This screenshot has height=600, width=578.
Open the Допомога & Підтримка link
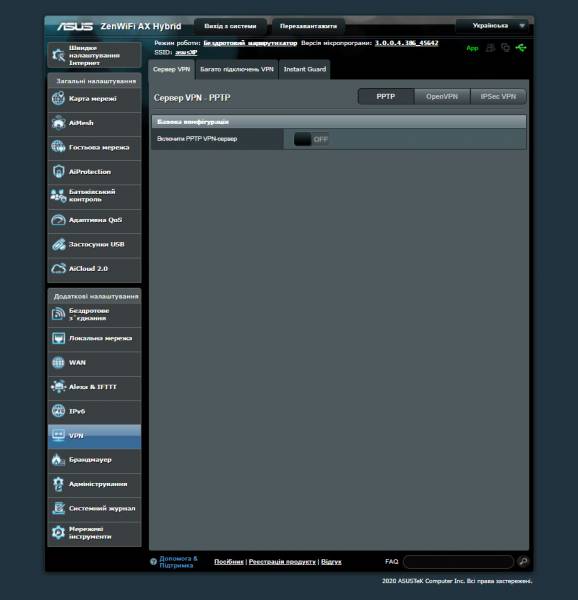pos(178,562)
